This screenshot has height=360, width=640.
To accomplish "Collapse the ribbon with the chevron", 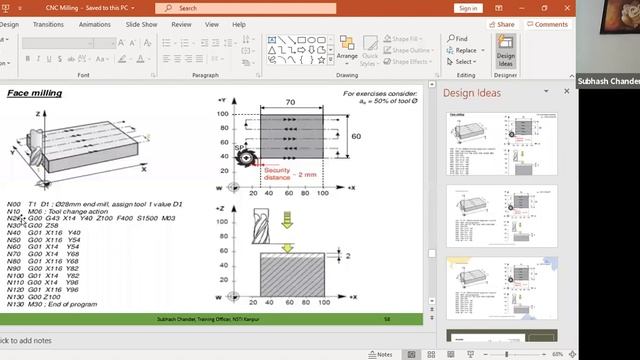I will [x=571, y=76].
